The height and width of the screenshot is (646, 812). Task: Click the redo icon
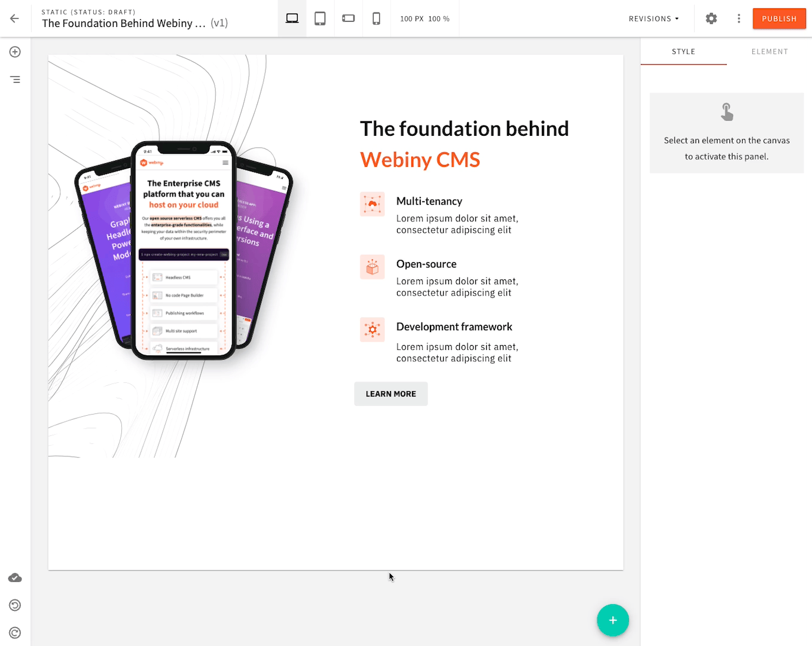coord(15,633)
